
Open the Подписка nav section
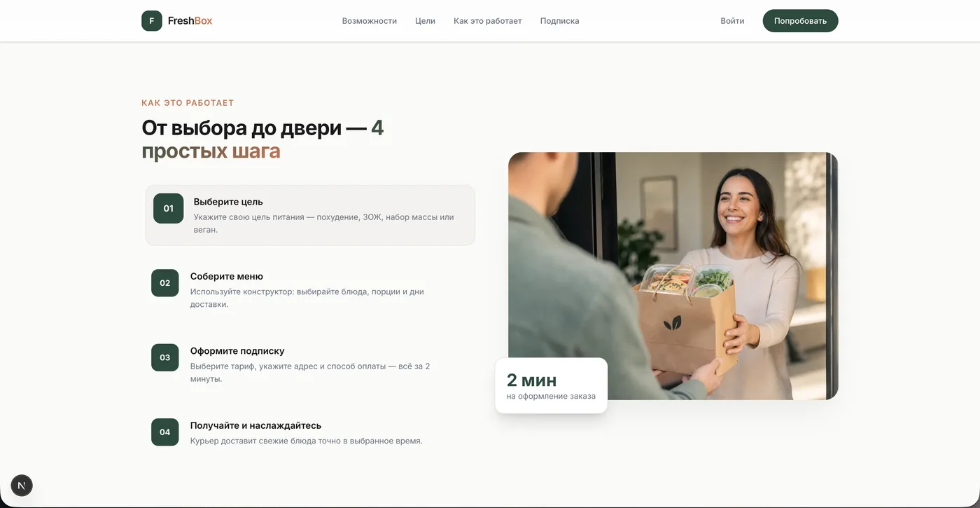click(560, 21)
